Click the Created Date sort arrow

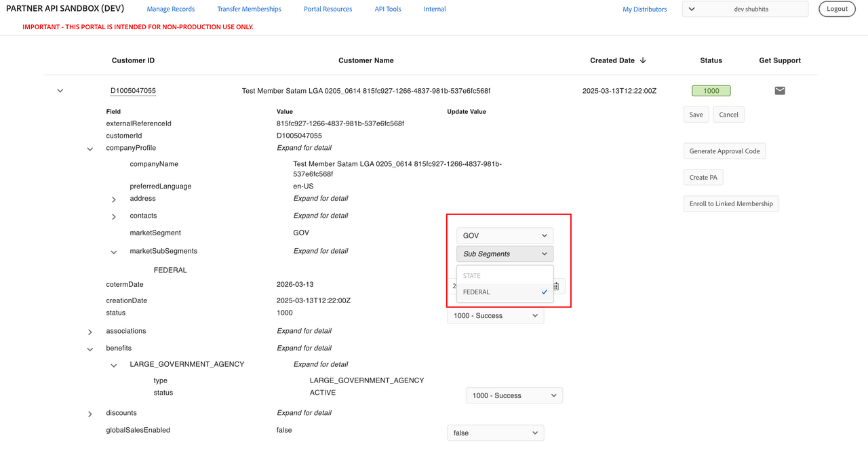click(643, 60)
